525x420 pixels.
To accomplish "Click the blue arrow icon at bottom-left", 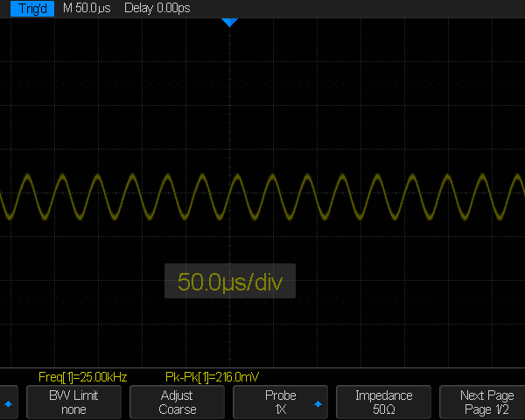I will [x=9, y=403].
